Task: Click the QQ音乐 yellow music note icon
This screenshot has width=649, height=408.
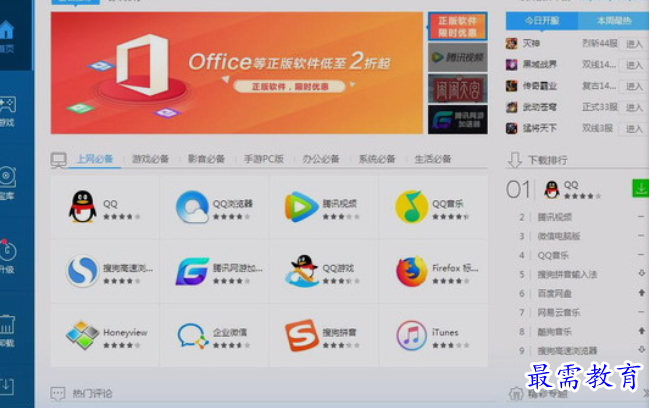Action: tap(411, 206)
